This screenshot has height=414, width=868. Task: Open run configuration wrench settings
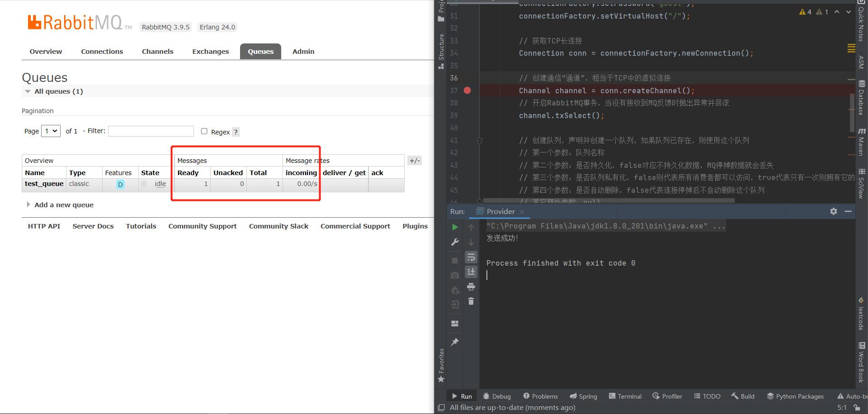[455, 242]
